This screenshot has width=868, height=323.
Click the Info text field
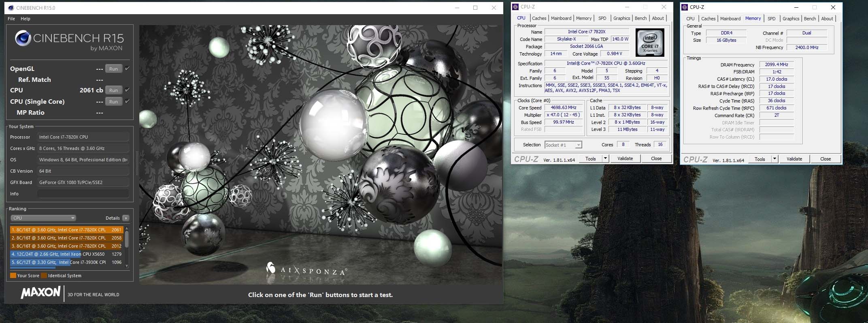(83, 194)
